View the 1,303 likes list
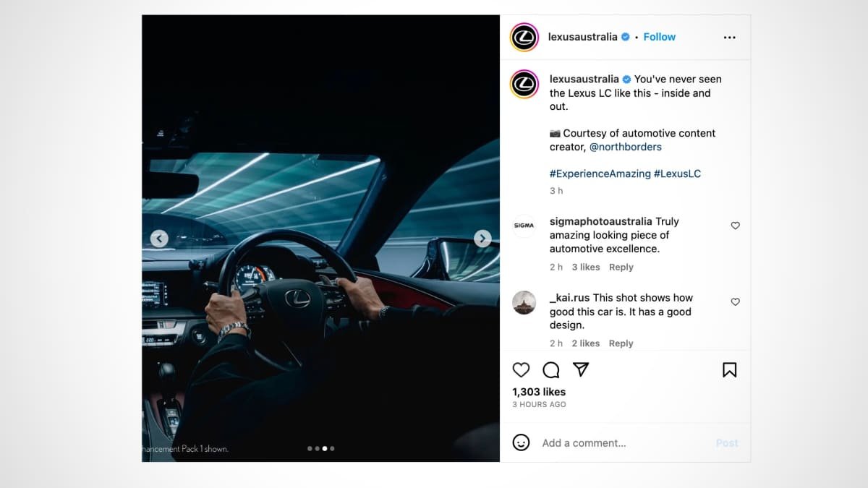The image size is (868, 488). point(539,392)
